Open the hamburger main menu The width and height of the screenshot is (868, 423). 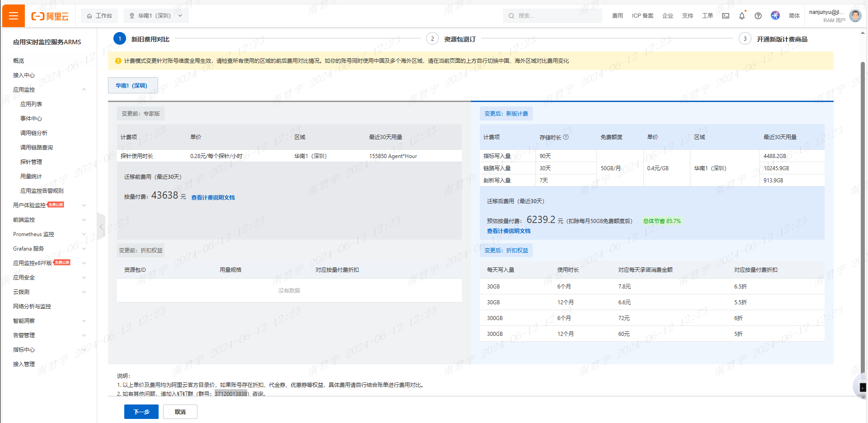14,16
